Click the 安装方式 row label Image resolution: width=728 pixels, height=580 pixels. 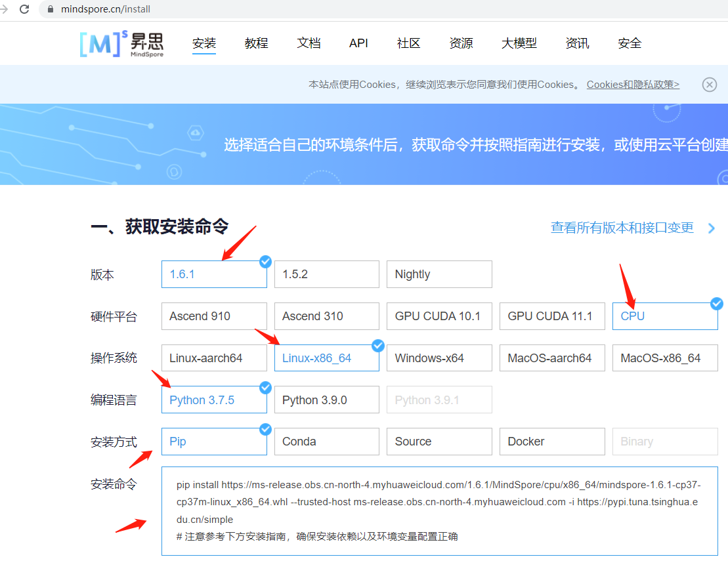point(114,442)
